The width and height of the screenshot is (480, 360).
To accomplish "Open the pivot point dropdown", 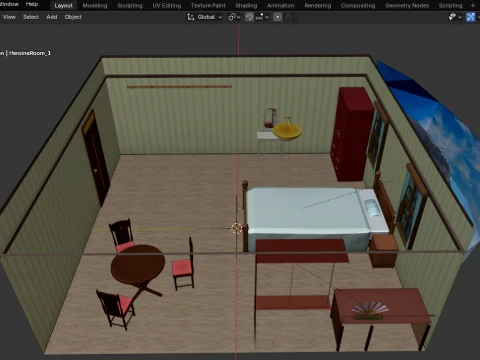I will [x=234, y=17].
